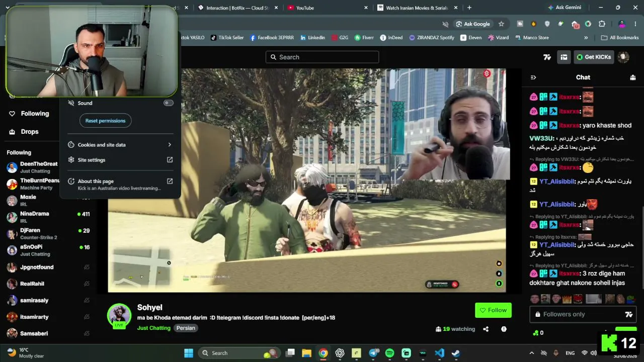The image size is (644, 362).
Task: Click the panel layout icon in Kick header
Action: (564, 57)
